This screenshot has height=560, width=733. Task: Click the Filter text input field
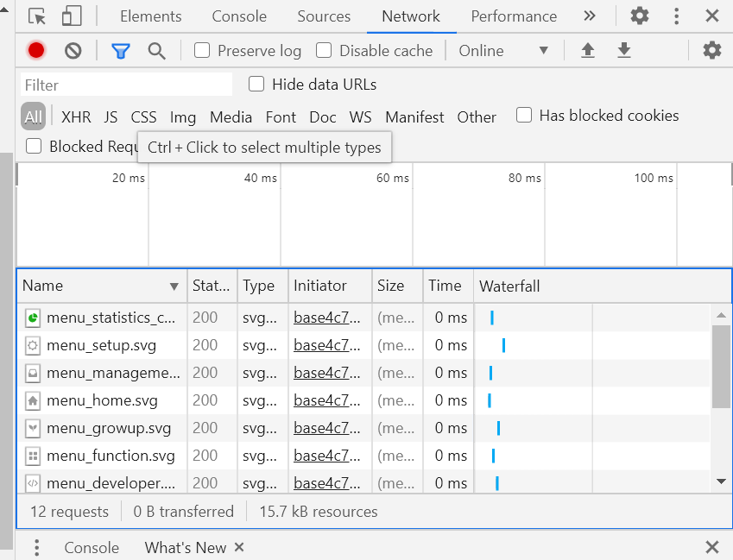[126, 85]
